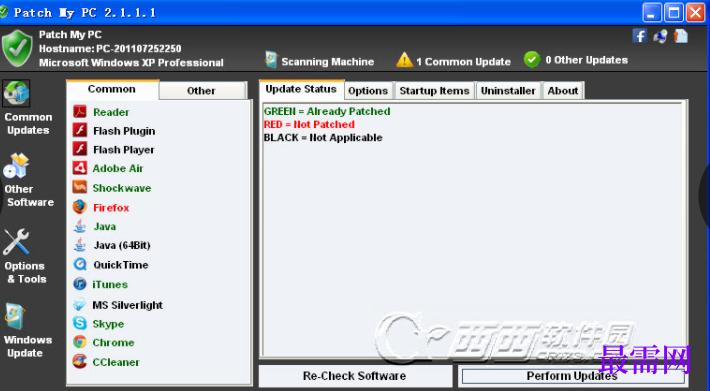Click the Facebook icon in header
The height and width of the screenshot is (391, 710).
click(639, 36)
